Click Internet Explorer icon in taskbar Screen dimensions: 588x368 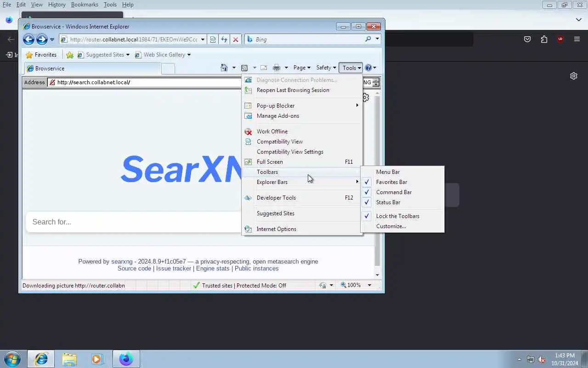41,359
